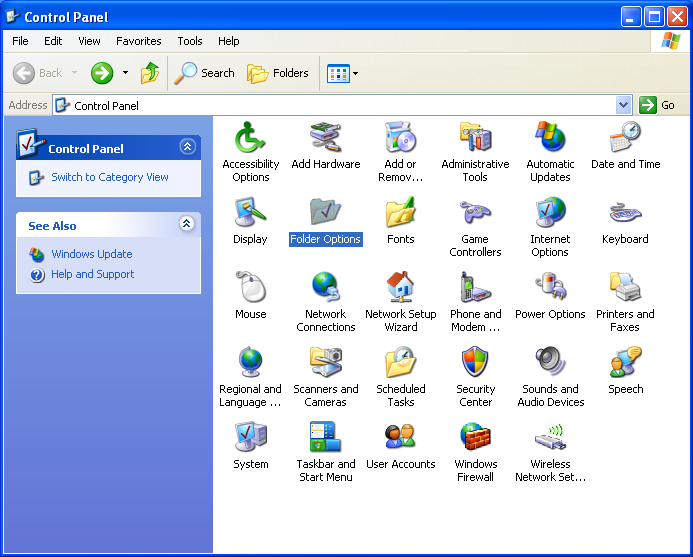Open the Phone and Modem icon

coord(475,287)
